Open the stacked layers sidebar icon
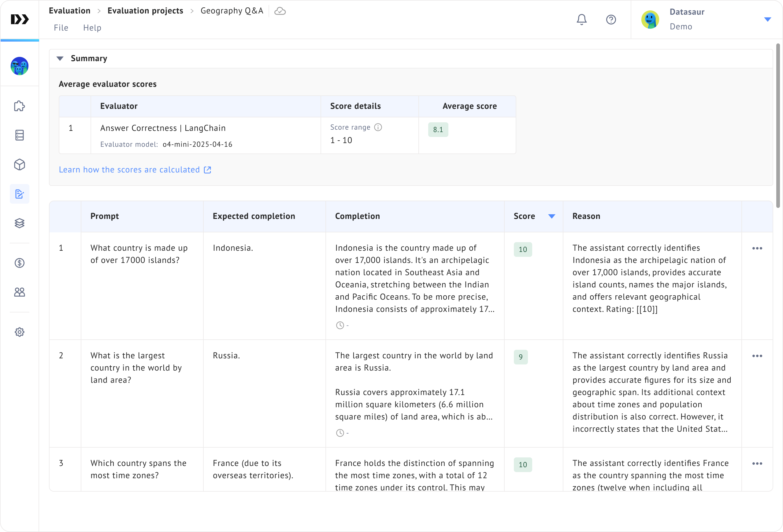This screenshot has width=783, height=532. (20, 223)
